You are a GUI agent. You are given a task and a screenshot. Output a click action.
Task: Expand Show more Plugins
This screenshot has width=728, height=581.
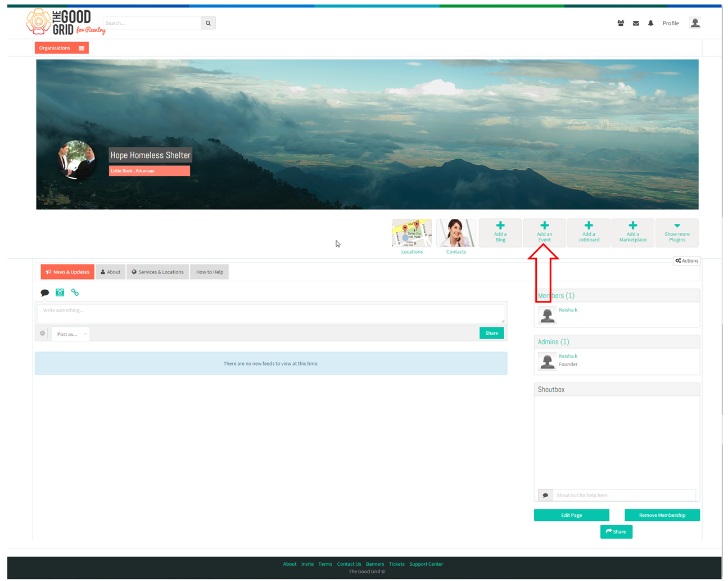(677, 233)
